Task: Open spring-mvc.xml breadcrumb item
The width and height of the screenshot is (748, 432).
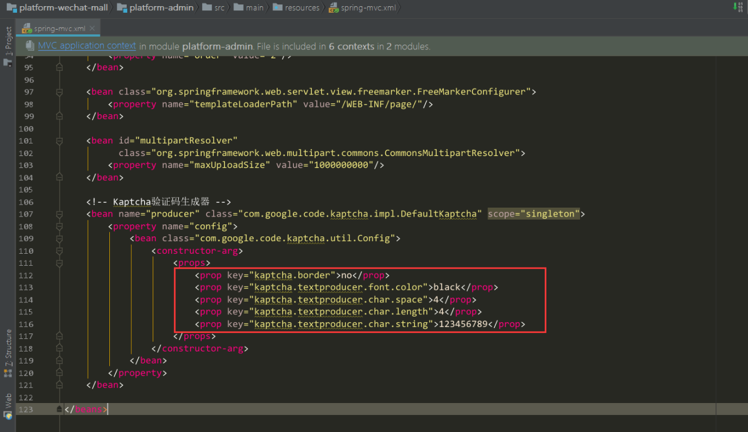Action: tap(363, 8)
